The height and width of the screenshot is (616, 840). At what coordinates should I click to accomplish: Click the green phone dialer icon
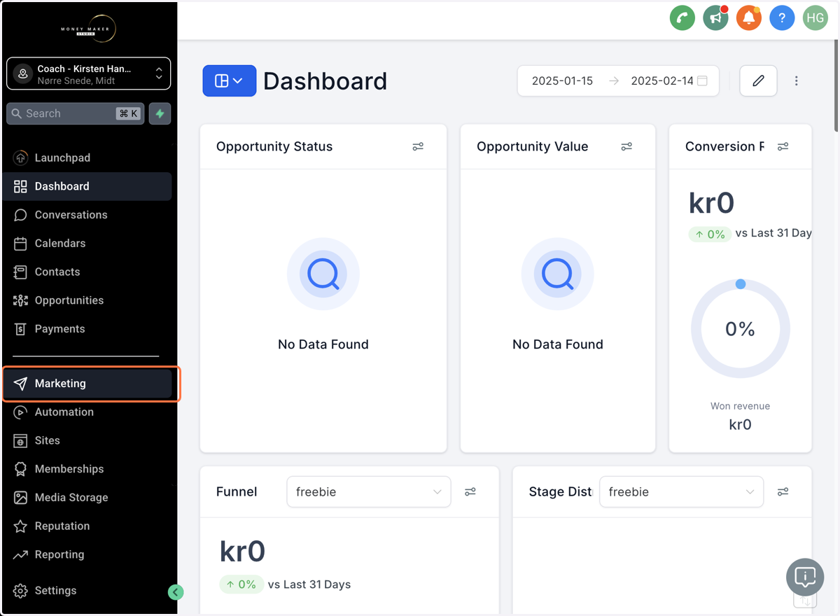(682, 18)
